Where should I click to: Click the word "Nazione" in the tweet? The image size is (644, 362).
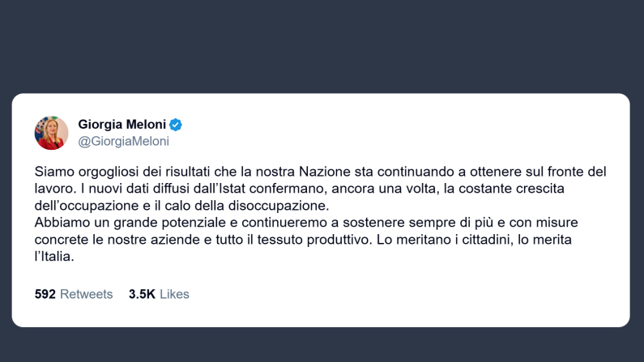click(x=325, y=172)
